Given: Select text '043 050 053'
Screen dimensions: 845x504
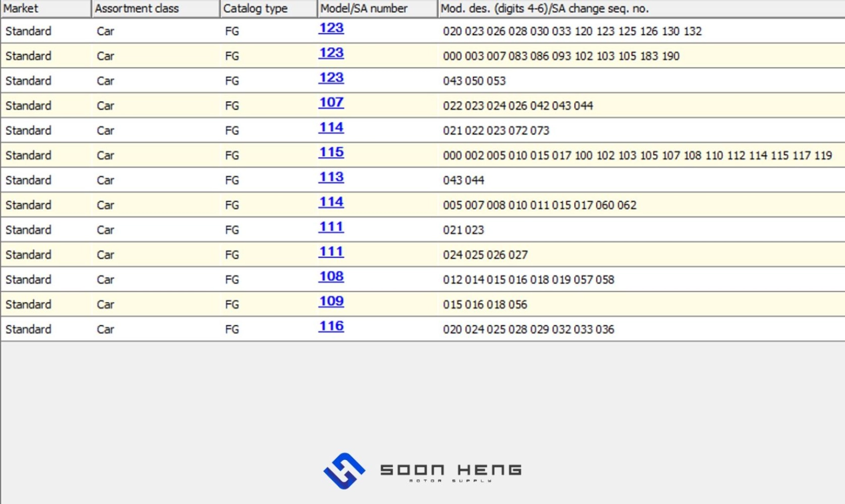Looking at the screenshot, I should pyautogui.click(x=474, y=81).
